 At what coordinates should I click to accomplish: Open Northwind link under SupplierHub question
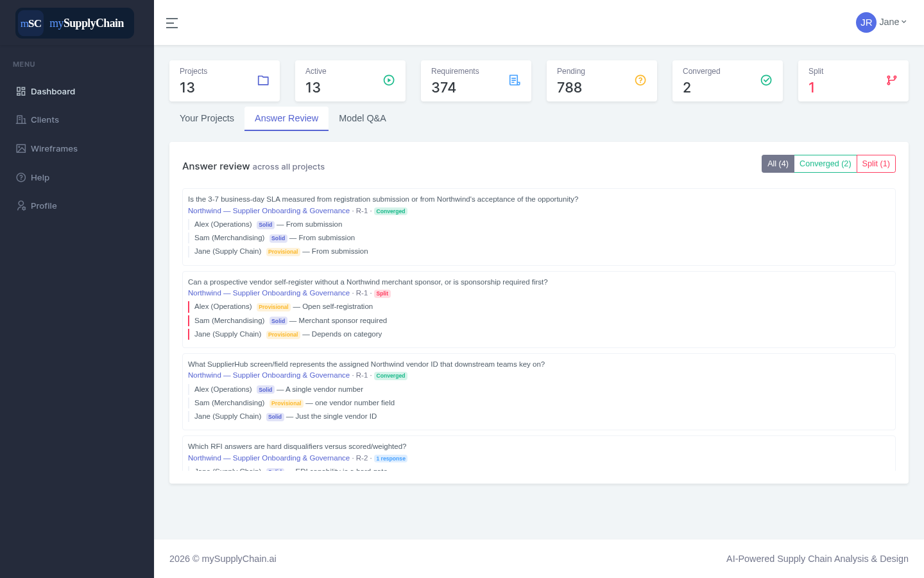[x=269, y=375]
